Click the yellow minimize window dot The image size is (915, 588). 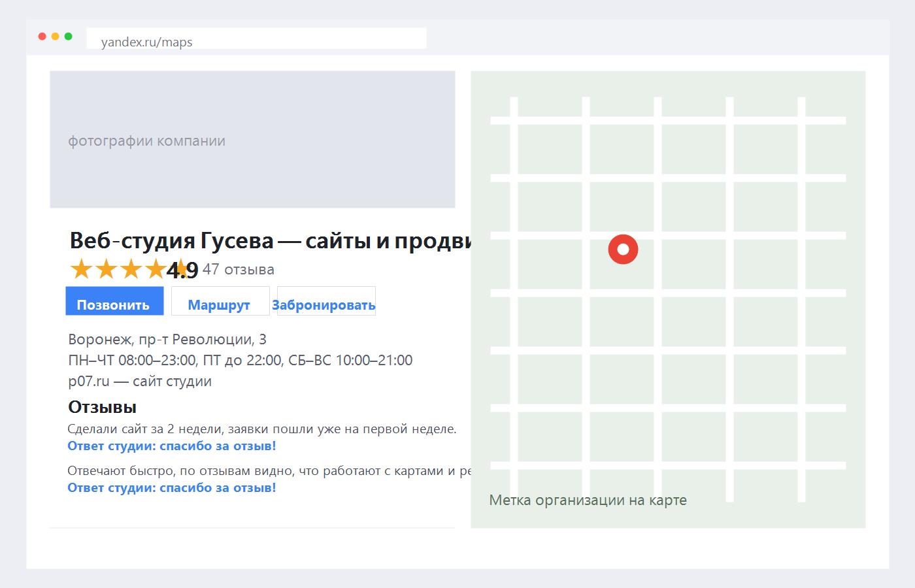point(56,37)
